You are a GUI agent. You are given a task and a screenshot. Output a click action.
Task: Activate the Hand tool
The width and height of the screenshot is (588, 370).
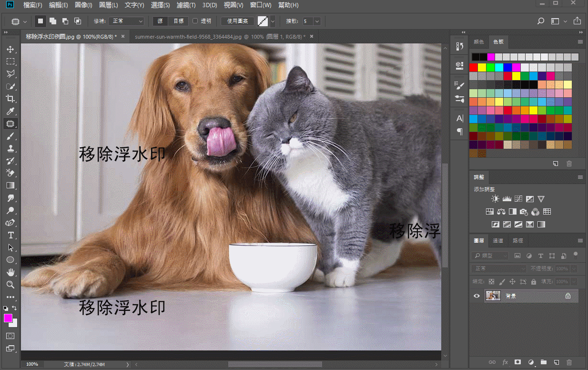(10, 272)
